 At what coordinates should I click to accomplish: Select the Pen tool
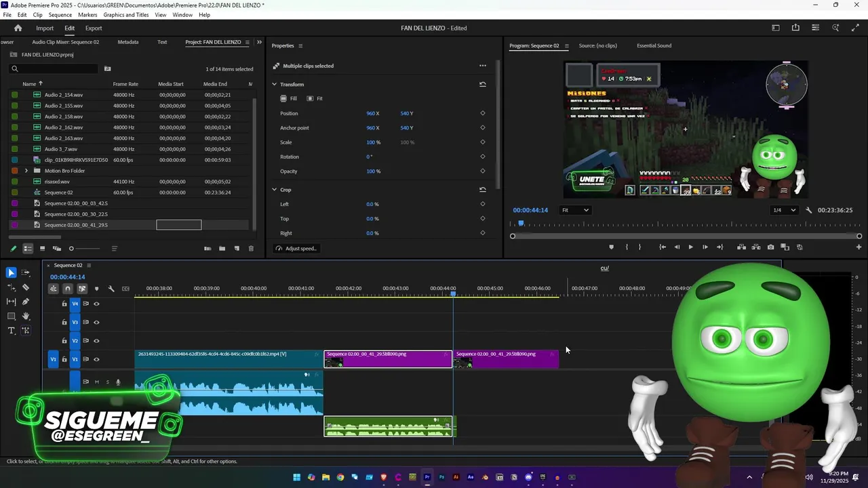coord(26,302)
